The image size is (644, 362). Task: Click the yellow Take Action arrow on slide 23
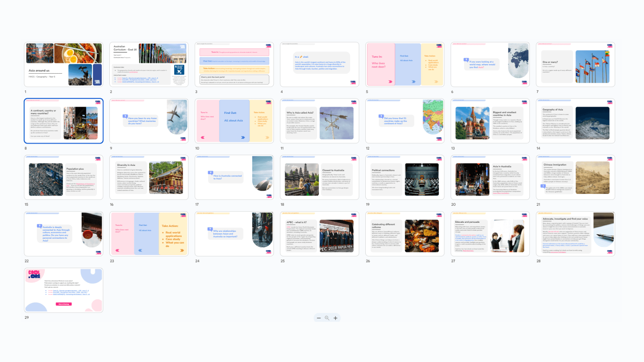tap(182, 251)
